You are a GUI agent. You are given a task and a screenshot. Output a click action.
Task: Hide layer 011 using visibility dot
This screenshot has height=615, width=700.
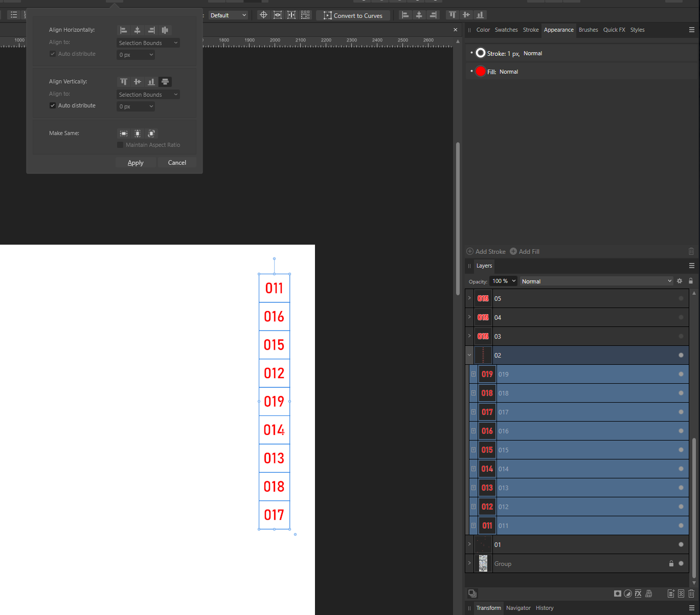[681, 525]
